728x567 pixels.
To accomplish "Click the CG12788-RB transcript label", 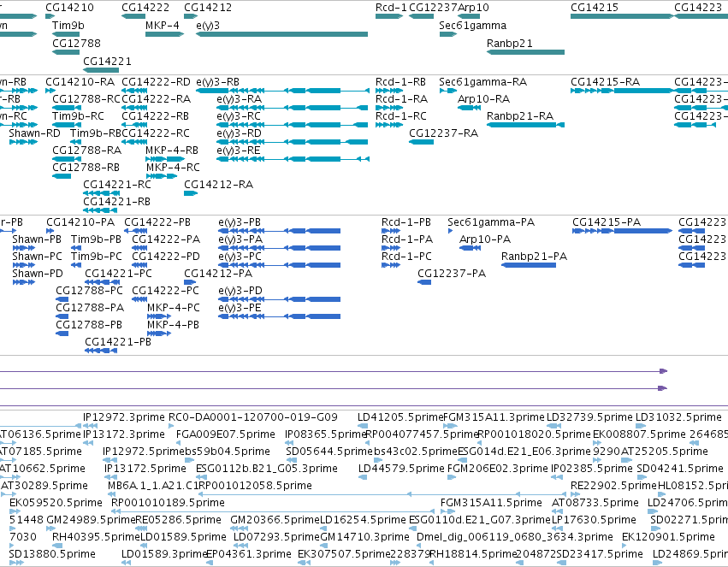I will (x=86, y=167).
